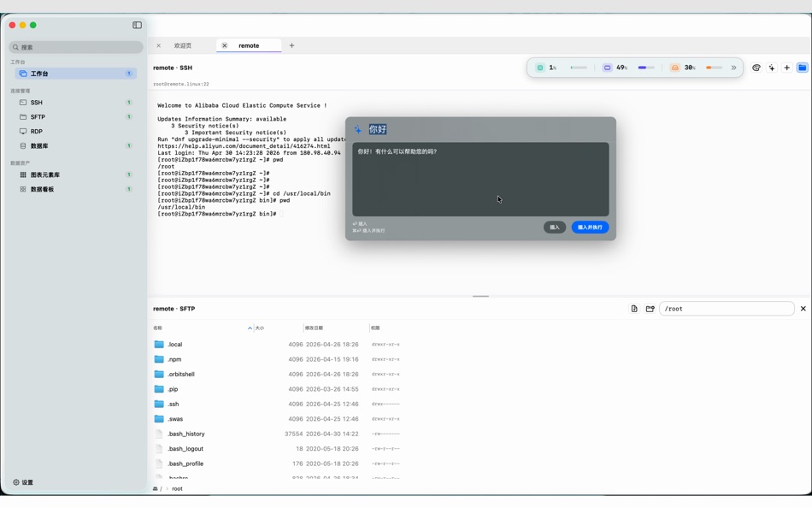
Task: Create new folder in SFTP panel
Action: coord(650,309)
